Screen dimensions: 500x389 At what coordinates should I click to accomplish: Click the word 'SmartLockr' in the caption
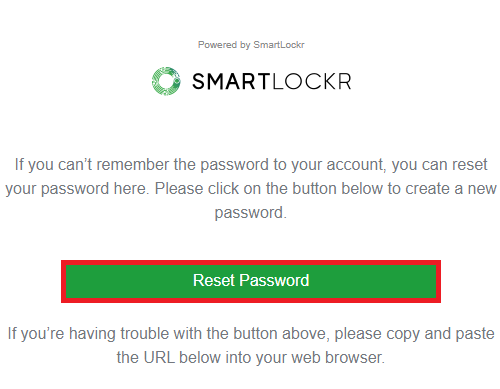click(279, 45)
